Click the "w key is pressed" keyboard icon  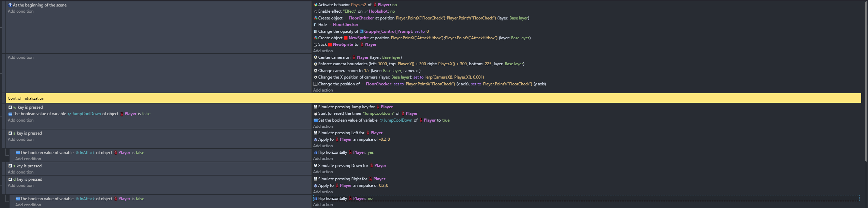[x=10, y=107]
